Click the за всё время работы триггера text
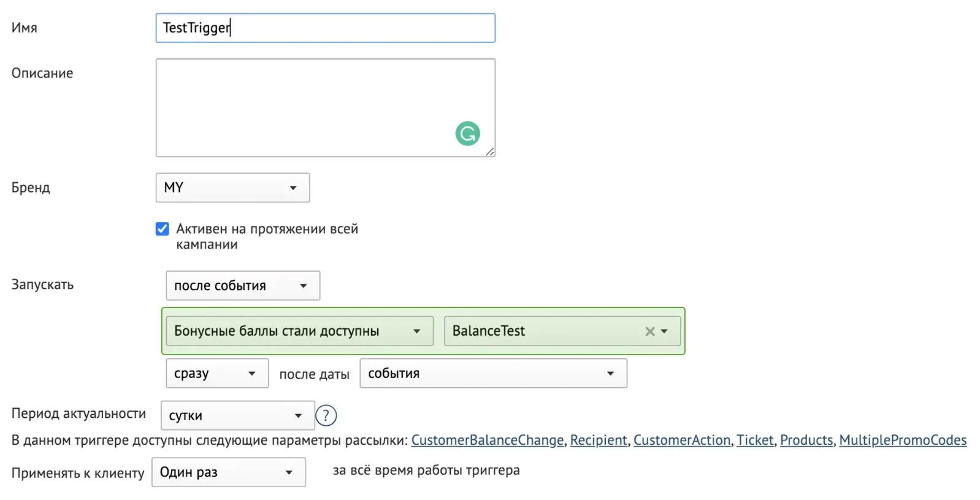 (426, 471)
